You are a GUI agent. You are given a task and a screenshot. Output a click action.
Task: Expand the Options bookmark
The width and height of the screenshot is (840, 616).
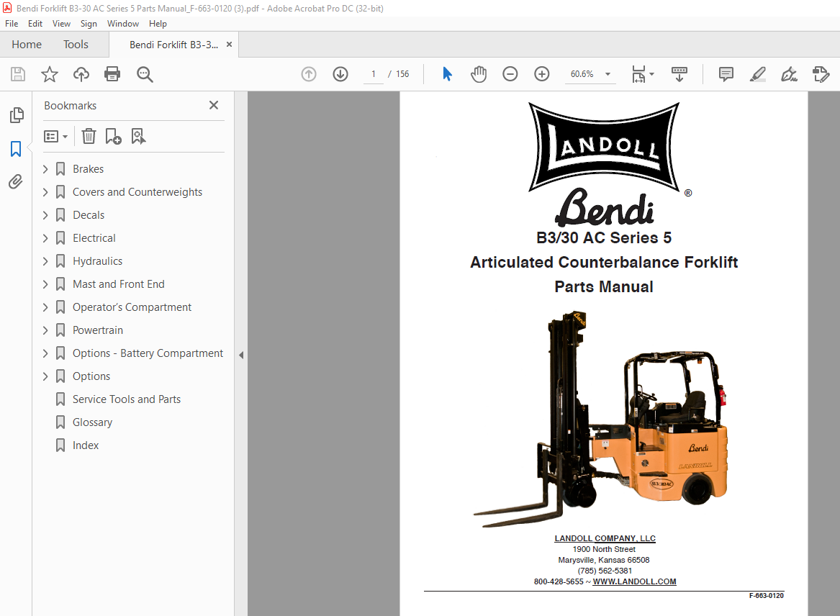pos(45,376)
